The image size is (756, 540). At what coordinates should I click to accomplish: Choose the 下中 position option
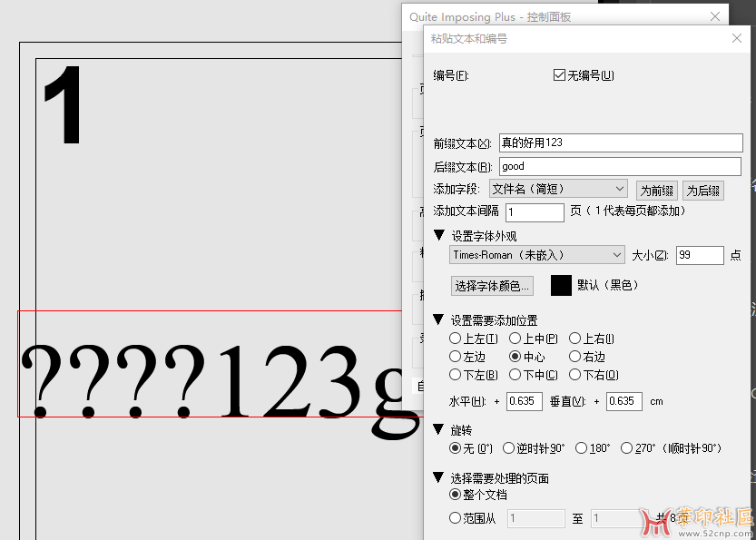[x=515, y=375]
